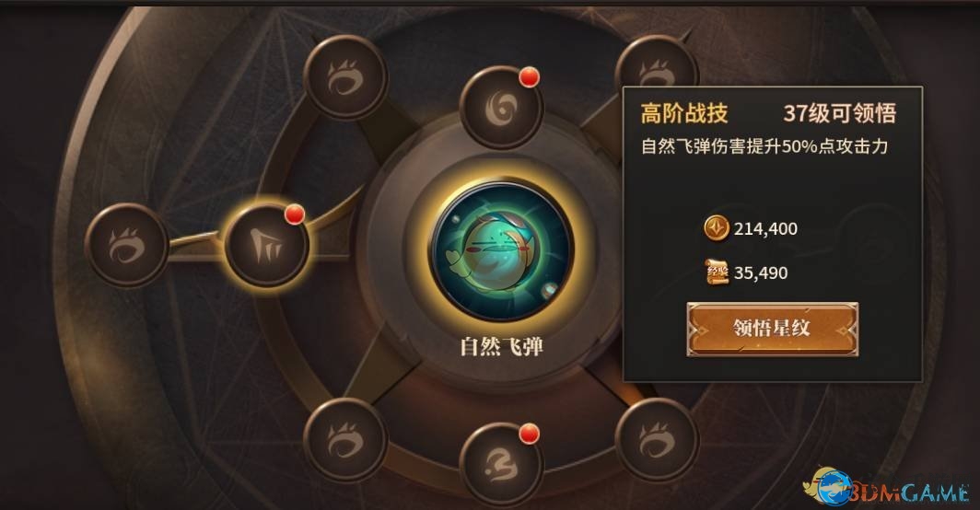
Task: Click the 214,400 gold cost value
Action: pyautogui.click(x=765, y=228)
